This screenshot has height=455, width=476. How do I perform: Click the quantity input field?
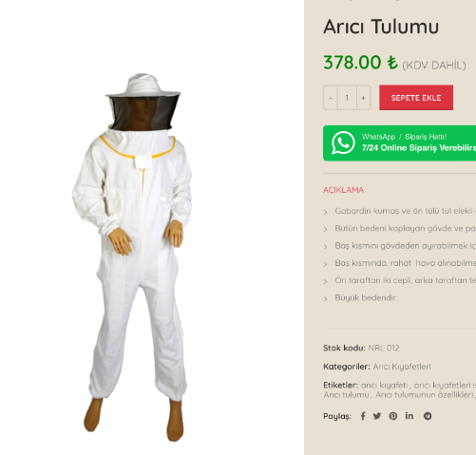347,98
